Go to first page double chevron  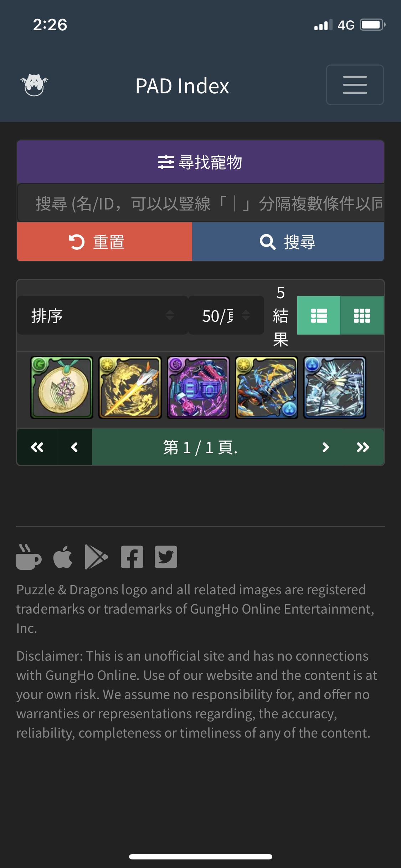pos(37,447)
